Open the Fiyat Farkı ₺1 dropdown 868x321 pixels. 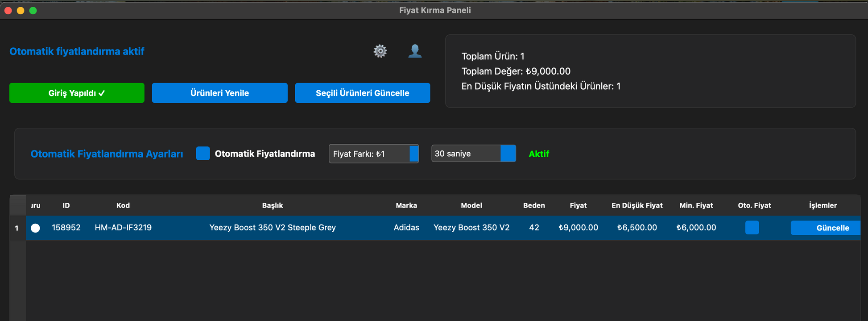coord(374,154)
